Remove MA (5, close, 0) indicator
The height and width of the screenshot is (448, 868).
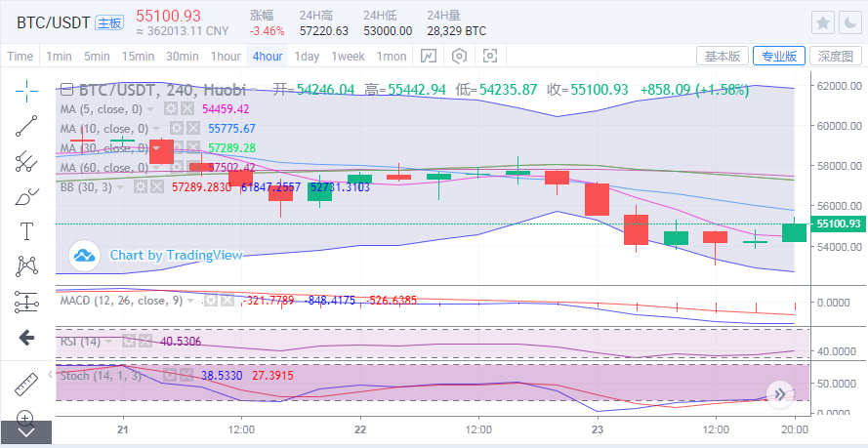click(187, 109)
